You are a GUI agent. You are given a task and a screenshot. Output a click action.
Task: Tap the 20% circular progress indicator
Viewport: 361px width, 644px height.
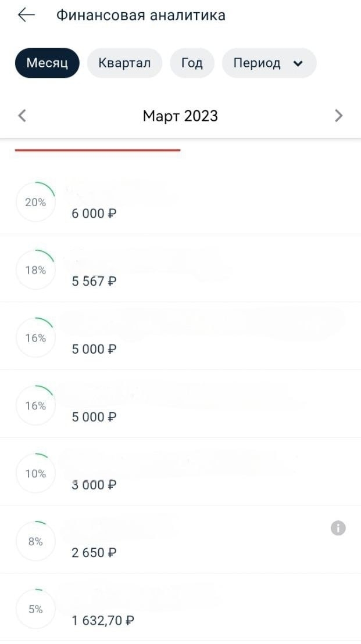pos(35,202)
